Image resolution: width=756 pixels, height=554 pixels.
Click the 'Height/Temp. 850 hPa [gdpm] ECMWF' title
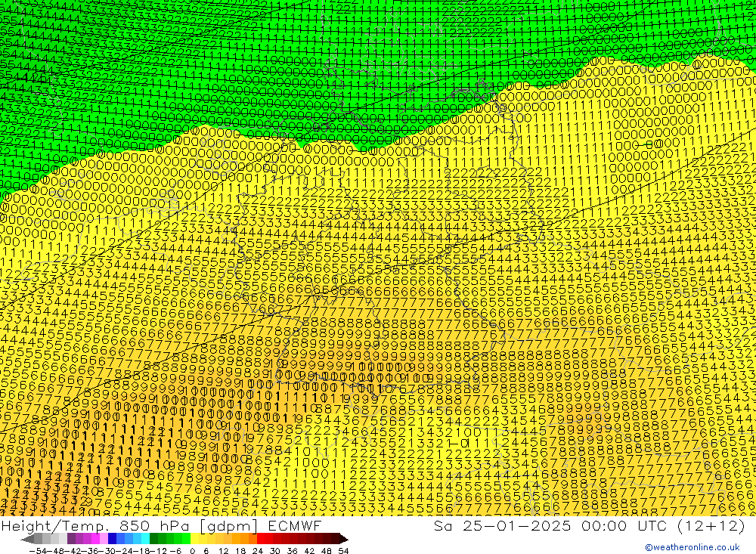click(x=161, y=525)
